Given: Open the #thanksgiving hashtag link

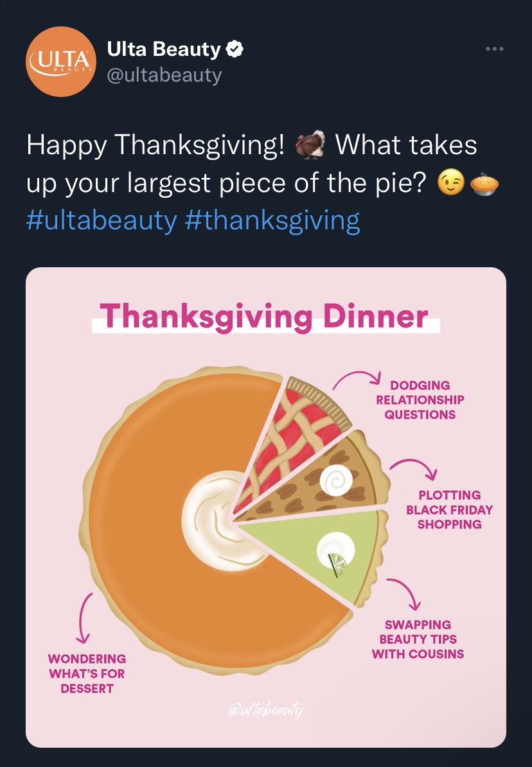Looking at the screenshot, I should (272, 220).
